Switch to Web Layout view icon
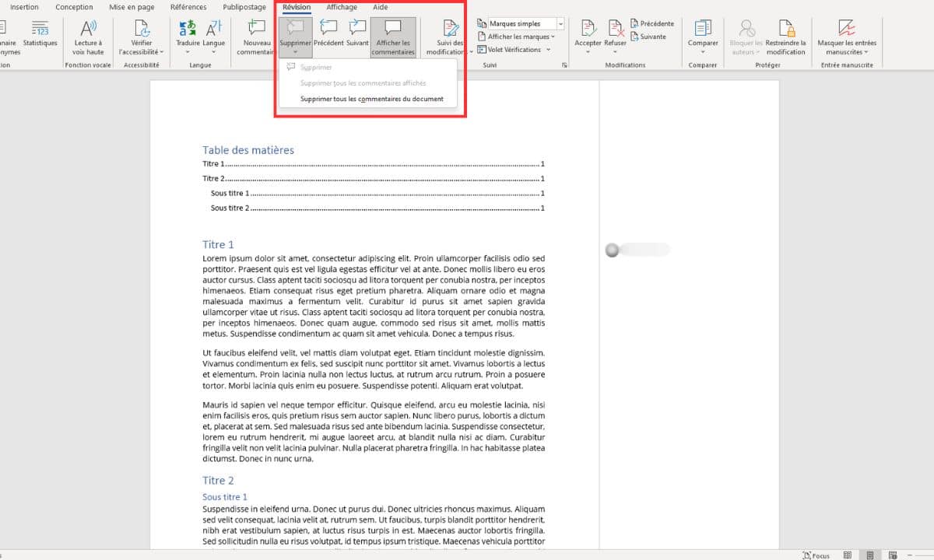This screenshot has height=560, width=934. (x=891, y=555)
